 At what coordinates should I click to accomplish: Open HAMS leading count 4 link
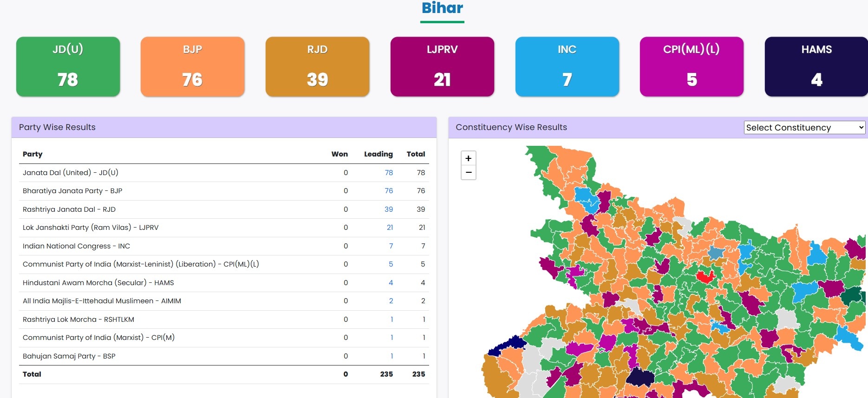pos(391,283)
